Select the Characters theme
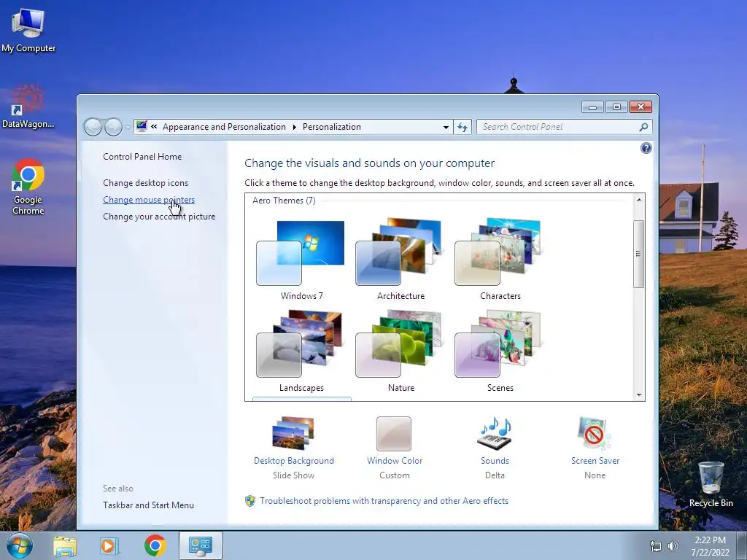The height and width of the screenshot is (560, 747). coord(500,260)
